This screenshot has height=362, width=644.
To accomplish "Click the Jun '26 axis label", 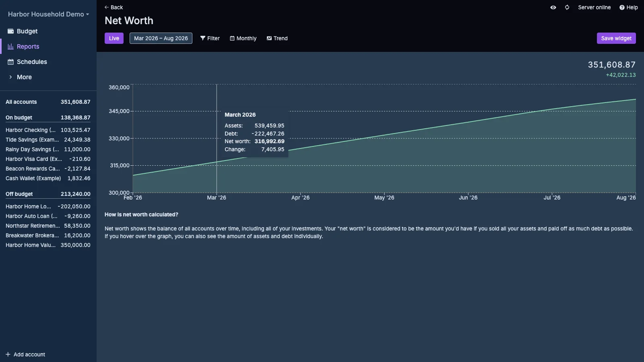I will tap(468, 197).
